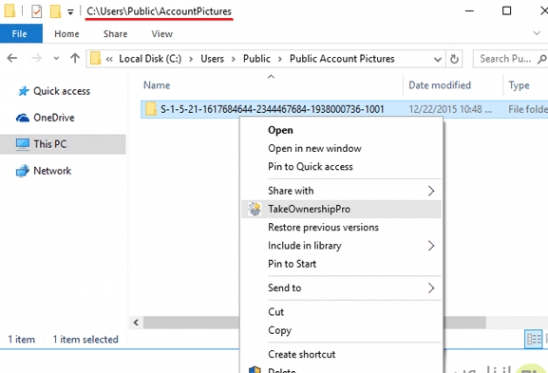Maximize the Explorer window
This screenshot has height=373, width=548.
click(x=506, y=11)
